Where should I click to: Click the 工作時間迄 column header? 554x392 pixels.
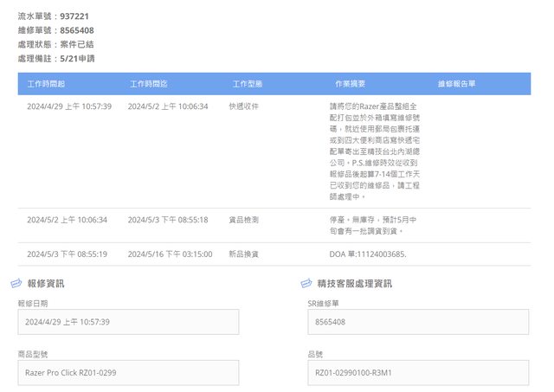coord(148,84)
